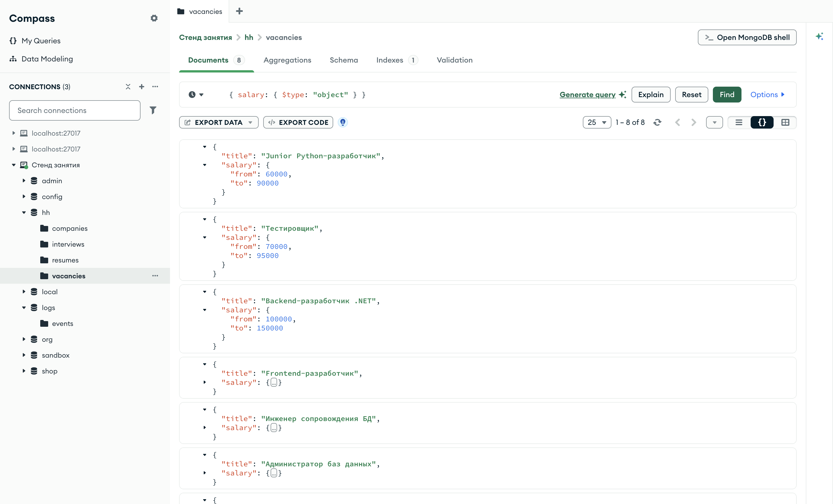
Task: Add new connection plus icon
Action: tap(142, 87)
